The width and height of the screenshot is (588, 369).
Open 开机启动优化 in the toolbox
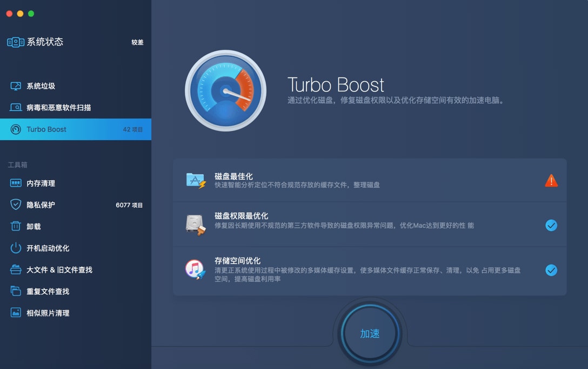[75, 248]
